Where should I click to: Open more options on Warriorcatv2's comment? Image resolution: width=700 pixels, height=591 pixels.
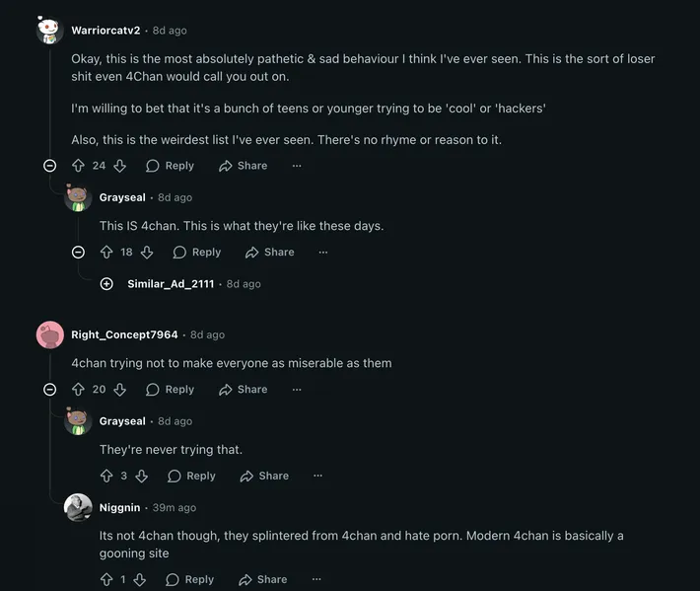[x=297, y=166]
